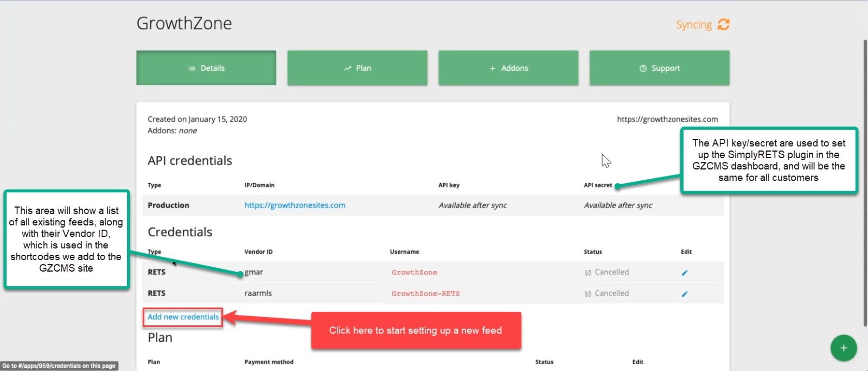Click the API key Available after sync value

click(x=473, y=205)
